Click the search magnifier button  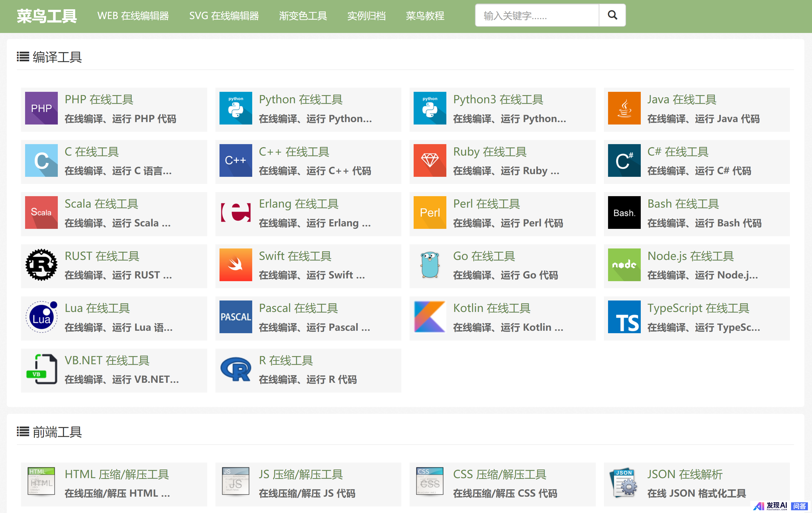point(612,15)
